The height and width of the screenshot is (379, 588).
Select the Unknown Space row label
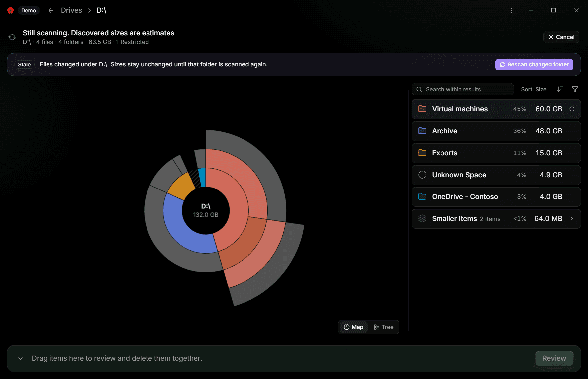[459, 175]
